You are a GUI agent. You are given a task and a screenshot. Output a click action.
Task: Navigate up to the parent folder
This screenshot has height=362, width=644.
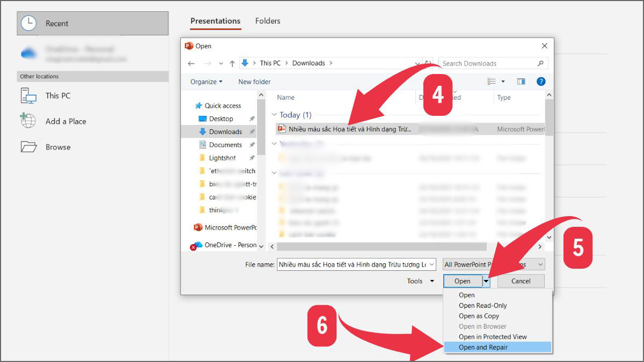(232, 63)
